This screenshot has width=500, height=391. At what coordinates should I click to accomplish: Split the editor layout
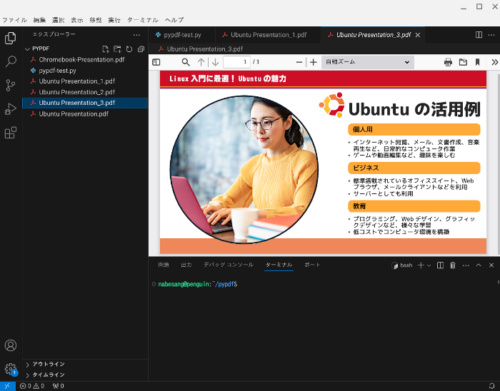point(479,35)
